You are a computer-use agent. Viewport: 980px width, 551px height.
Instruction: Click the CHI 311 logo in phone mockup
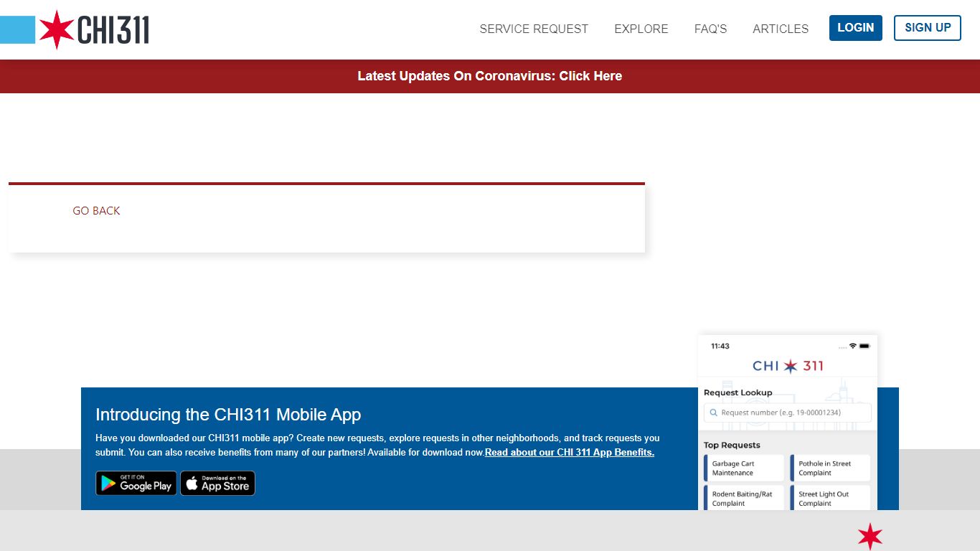tap(788, 366)
